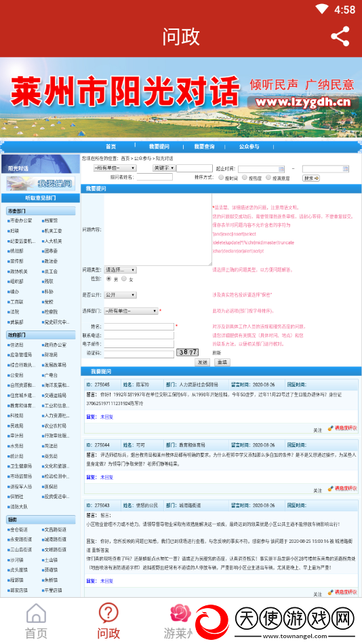The image size is (362, 644).
Task: Click 满意度评议 icon for post 275044
Action: click(342, 489)
